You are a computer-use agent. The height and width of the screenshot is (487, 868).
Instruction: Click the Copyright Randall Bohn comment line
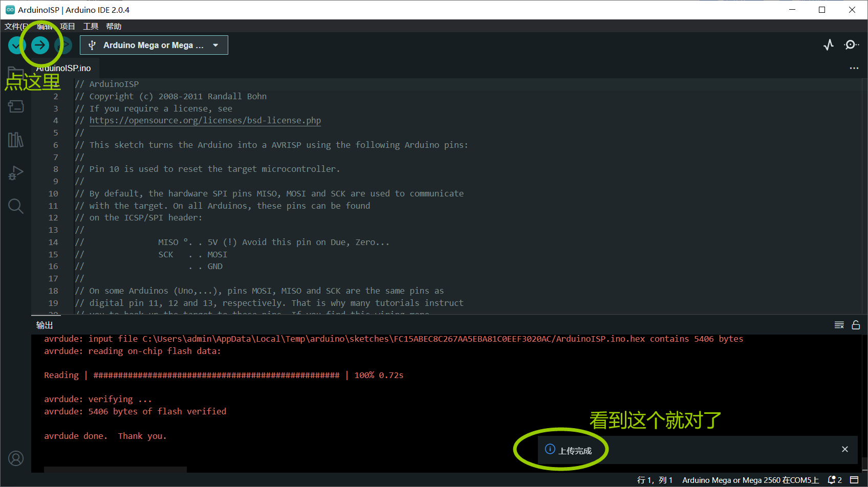click(x=171, y=97)
